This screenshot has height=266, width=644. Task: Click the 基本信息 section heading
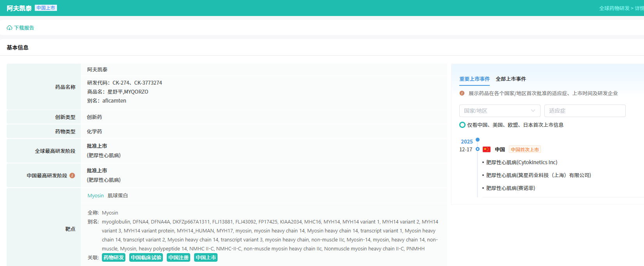tap(18, 48)
